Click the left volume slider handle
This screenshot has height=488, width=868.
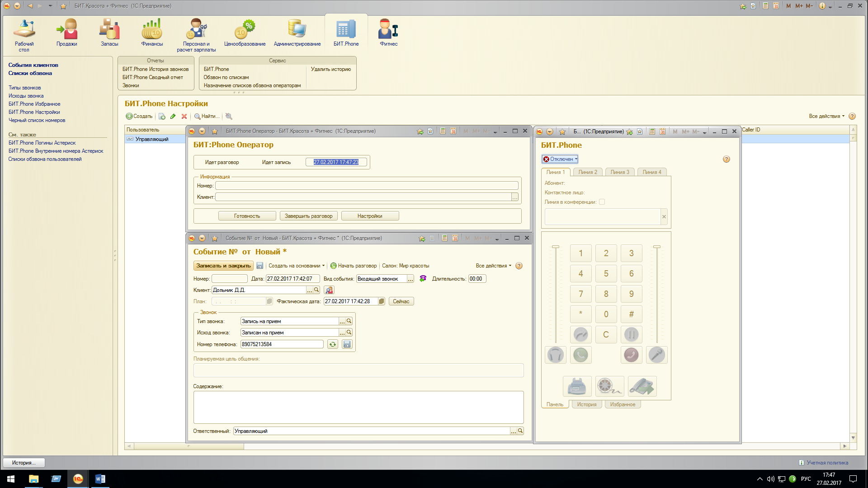pos(556,247)
